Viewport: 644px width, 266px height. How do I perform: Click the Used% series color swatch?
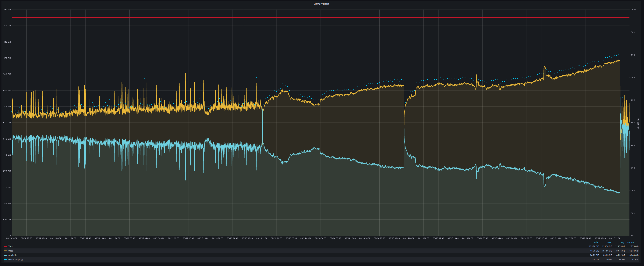tap(5, 260)
